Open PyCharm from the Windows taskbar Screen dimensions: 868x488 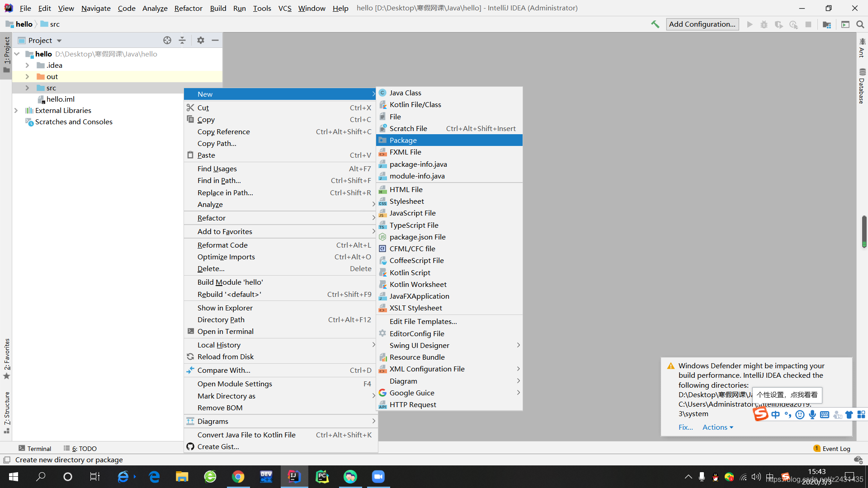[x=322, y=477]
